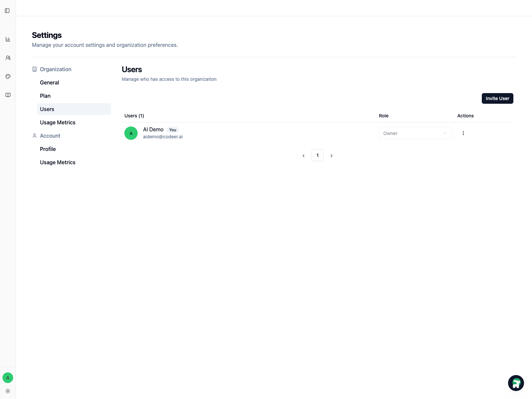Open the palette icon in sidebar
The width and height of the screenshot is (532, 399).
coord(8,76)
